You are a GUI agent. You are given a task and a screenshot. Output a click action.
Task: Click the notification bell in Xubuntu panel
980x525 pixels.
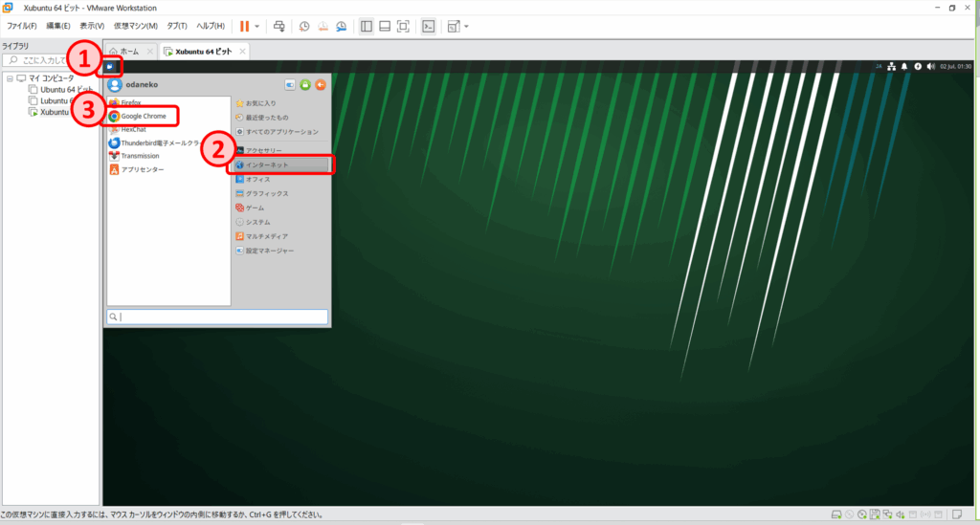(904, 66)
